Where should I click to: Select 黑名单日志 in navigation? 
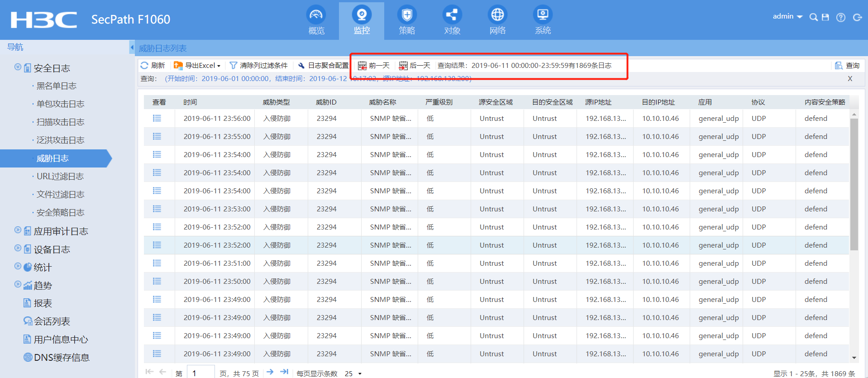(56, 86)
